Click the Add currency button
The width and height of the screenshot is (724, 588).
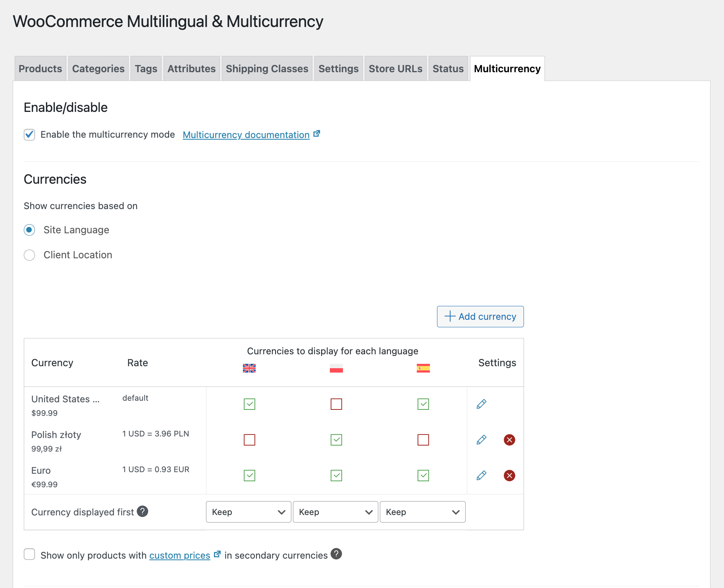[480, 317]
